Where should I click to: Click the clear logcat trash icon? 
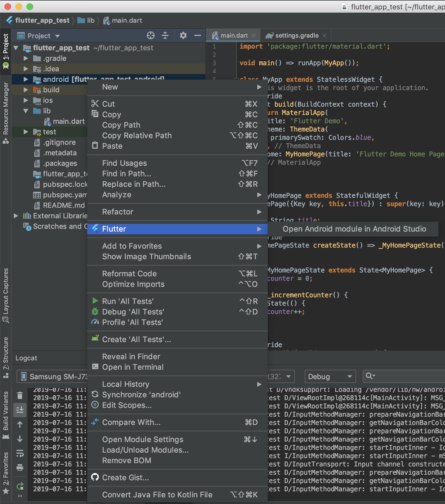pyautogui.click(x=20, y=396)
